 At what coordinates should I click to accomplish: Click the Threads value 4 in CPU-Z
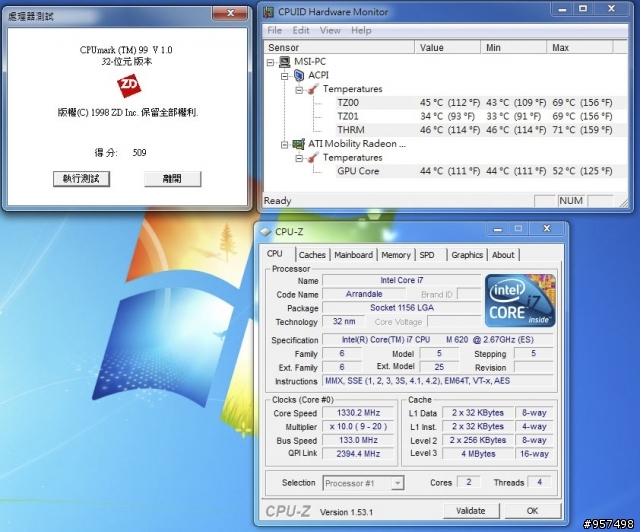tap(539, 482)
